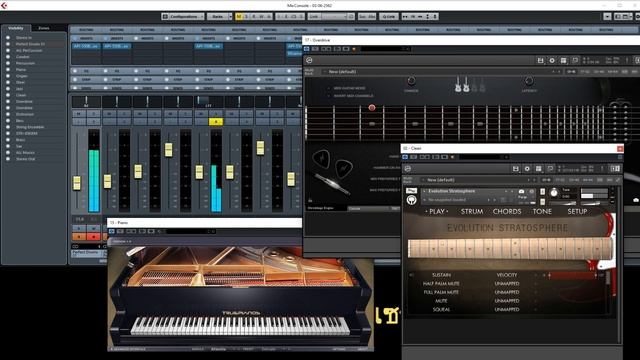
Task: Open the Kontakt logo menu in Overdrive window
Action: pyautogui.click(x=309, y=60)
